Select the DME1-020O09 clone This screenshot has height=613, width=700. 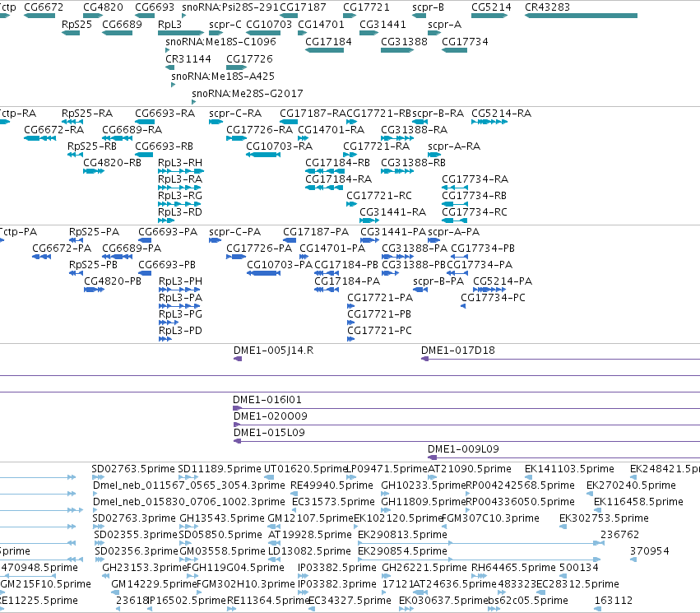point(466,425)
